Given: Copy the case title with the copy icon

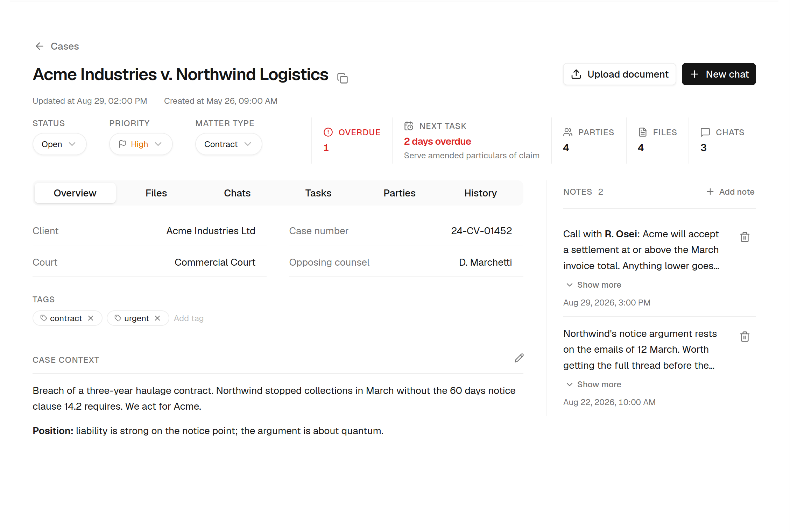Looking at the screenshot, I should click(342, 78).
